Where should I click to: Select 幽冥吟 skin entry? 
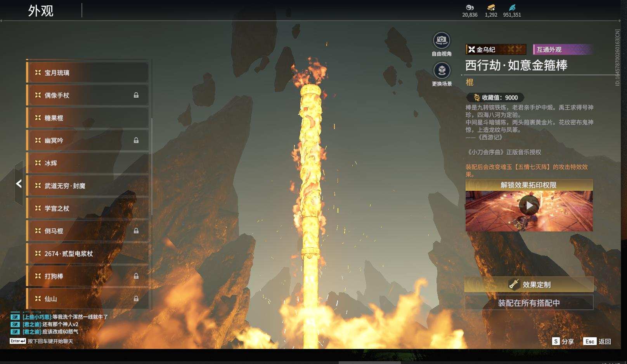[x=88, y=140]
